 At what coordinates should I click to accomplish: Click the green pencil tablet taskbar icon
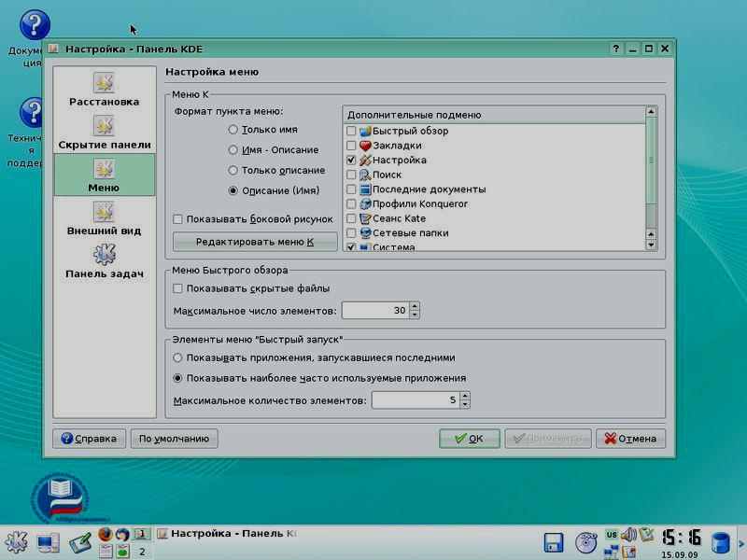80,543
